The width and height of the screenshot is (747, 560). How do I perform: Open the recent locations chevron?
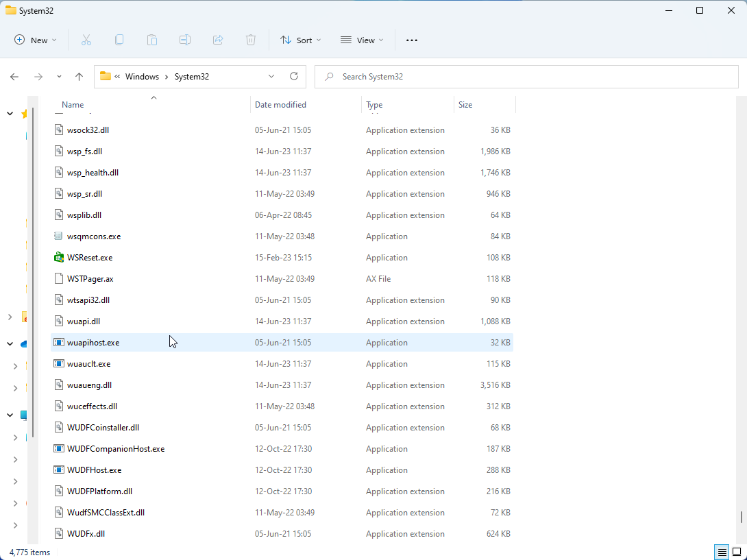(59, 77)
